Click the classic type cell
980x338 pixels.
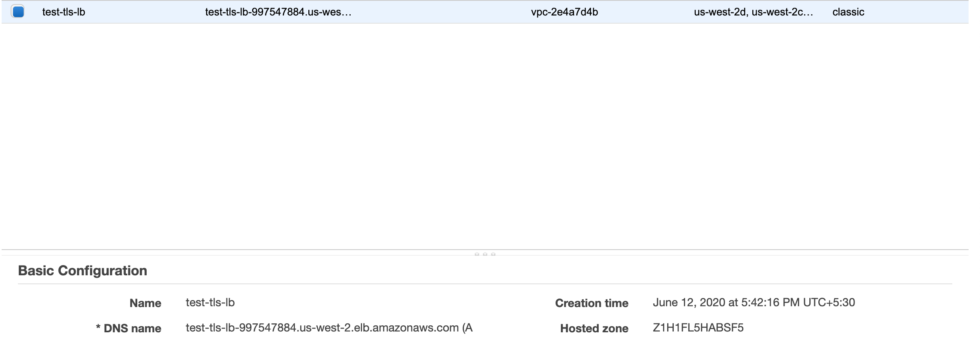click(848, 12)
